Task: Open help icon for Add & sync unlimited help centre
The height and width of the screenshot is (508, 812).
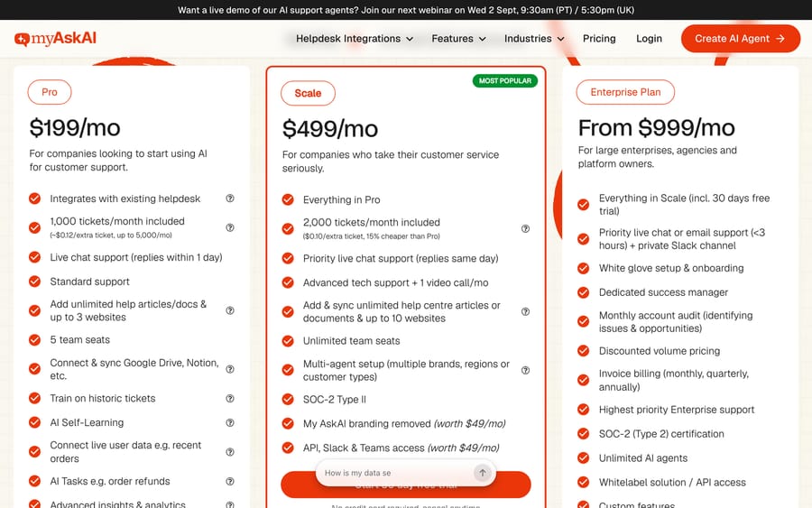Action: pos(525,311)
